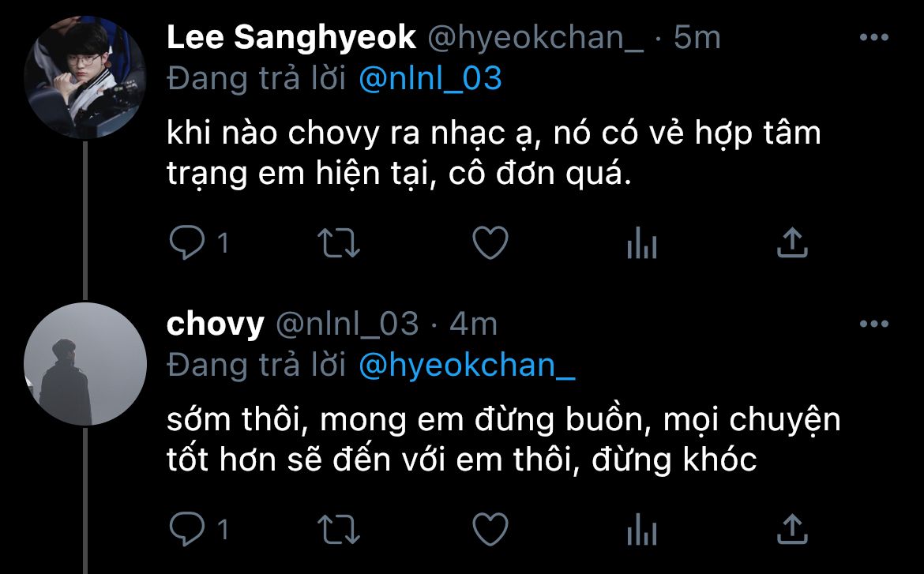Like chovy's tweet
The image size is (924, 574).
(490, 529)
